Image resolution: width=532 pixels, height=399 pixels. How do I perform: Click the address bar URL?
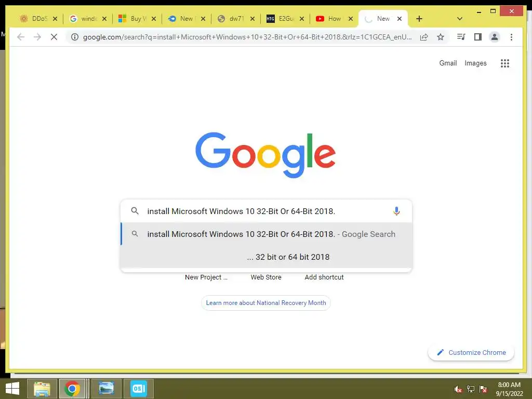[x=247, y=37]
